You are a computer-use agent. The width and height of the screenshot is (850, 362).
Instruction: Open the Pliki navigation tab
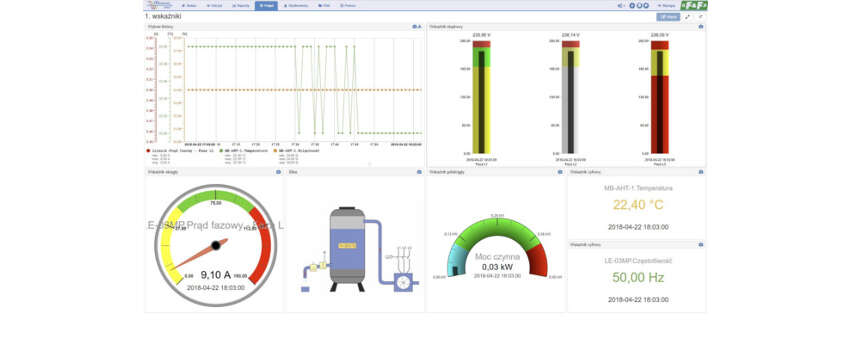(324, 5)
